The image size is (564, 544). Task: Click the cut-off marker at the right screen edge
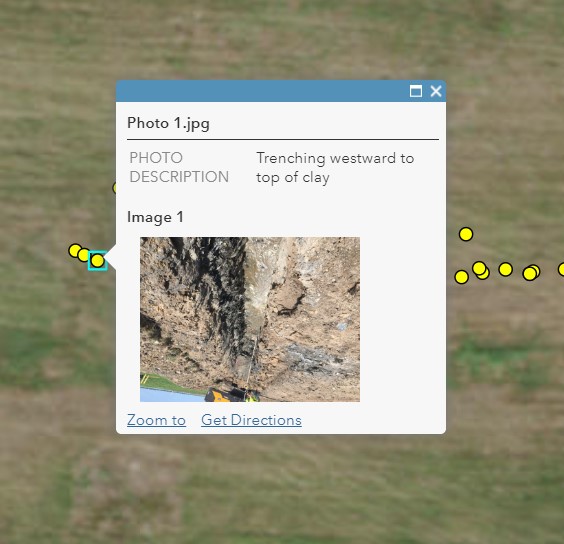coord(561,269)
